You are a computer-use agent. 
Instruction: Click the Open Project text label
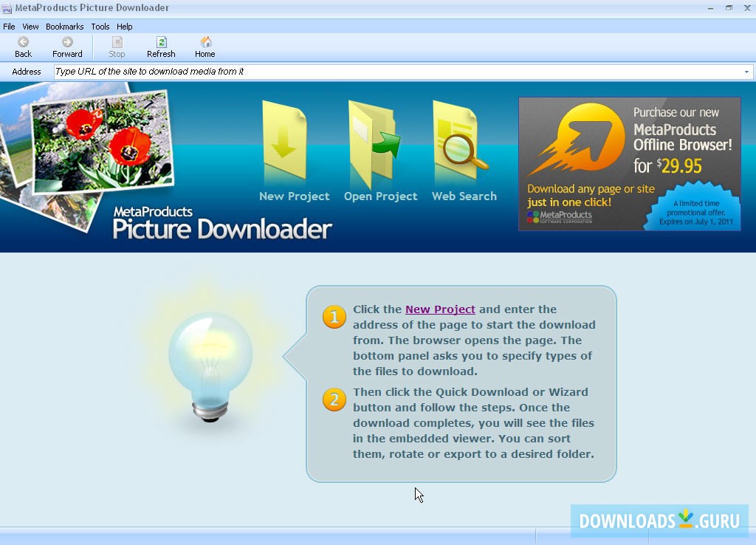(x=380, y=196)
